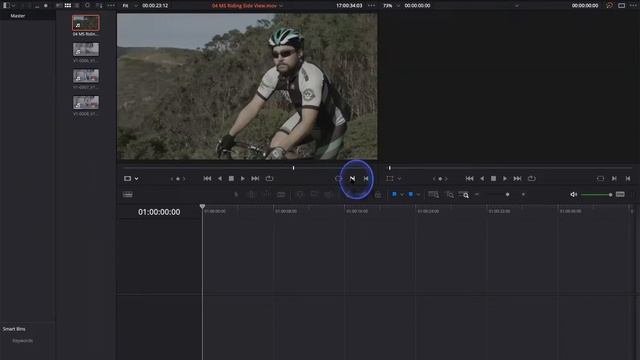Toggle loop playback in source viewer
The height and width of the screenshot is (360, 640).
coord(269,178)
